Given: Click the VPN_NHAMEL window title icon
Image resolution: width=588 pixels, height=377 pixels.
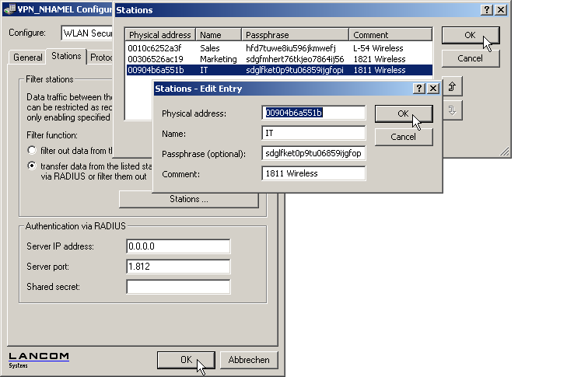Looking at the screenshot, I should 10,11.
